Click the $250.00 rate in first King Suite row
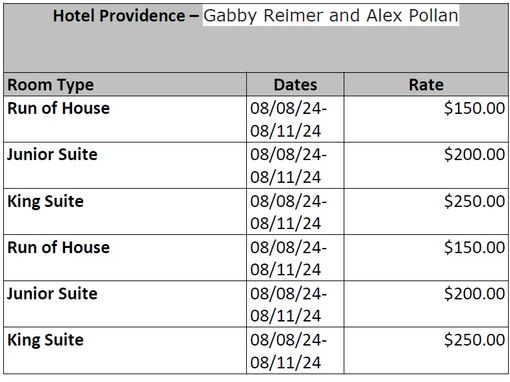 [474, 201]
